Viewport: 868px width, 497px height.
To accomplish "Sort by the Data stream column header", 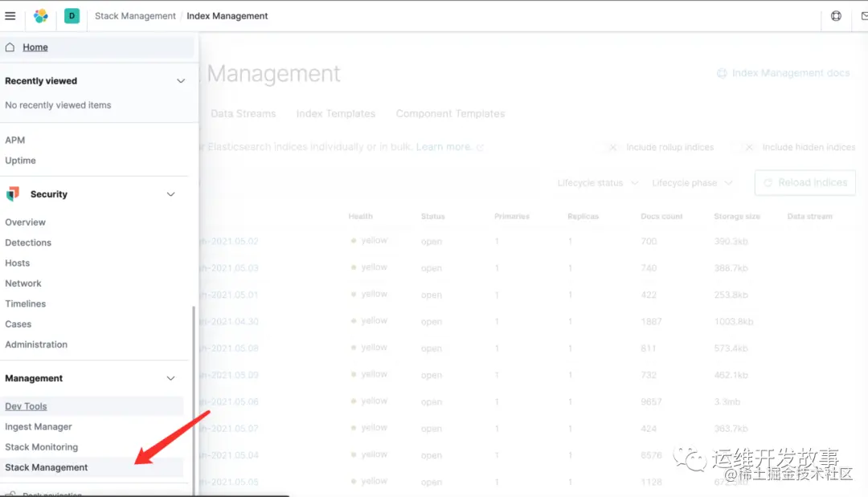I will (810, 216).
